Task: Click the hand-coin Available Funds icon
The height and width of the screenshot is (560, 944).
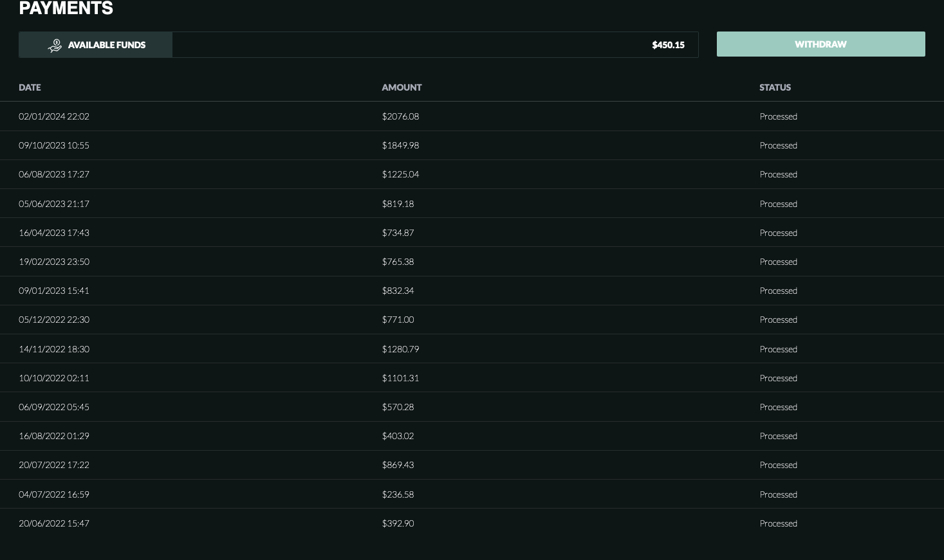Action: pyautogui.click(x=55, y=45)
